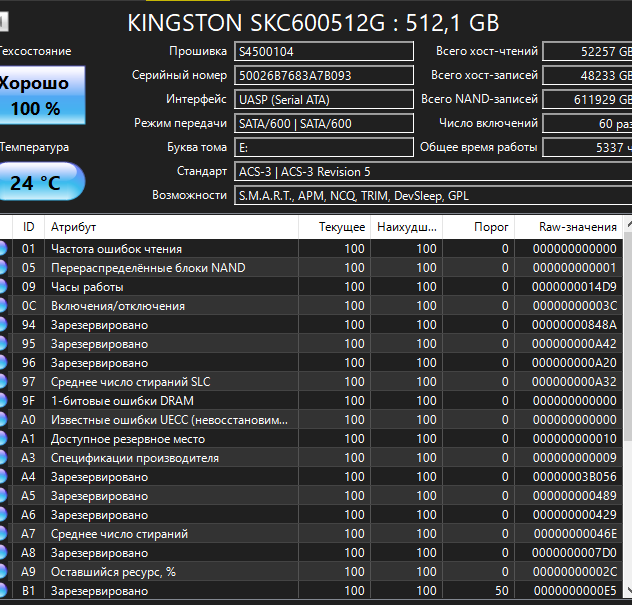Click the previous disk arrow at top-left

click(4, 22)
